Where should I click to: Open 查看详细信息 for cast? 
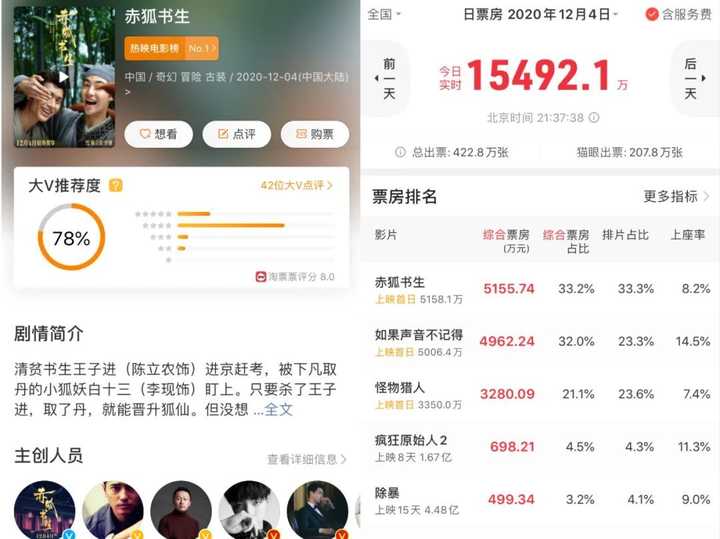307,459
